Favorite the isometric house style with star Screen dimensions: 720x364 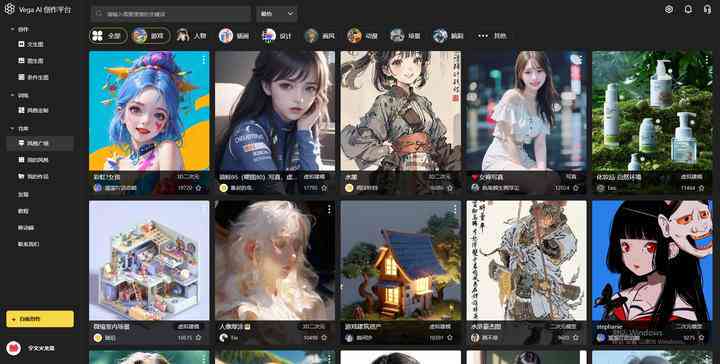(198, 338)
